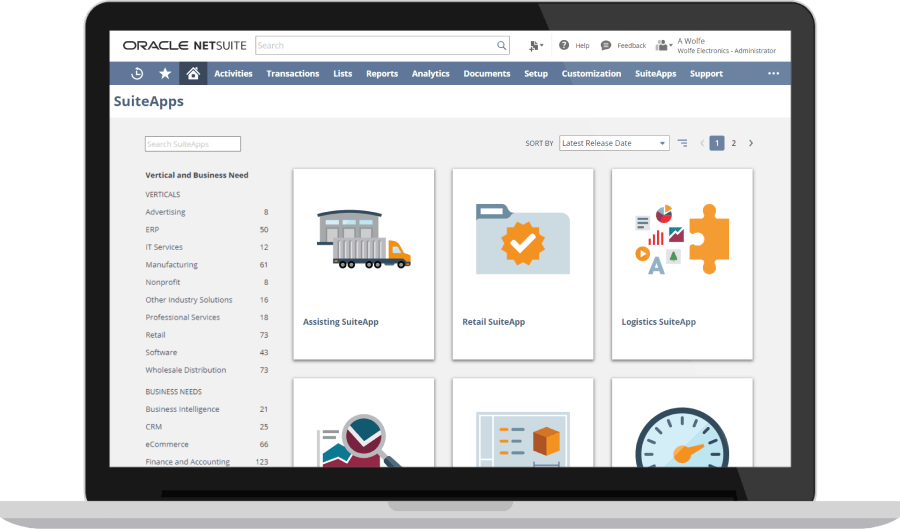Open the Transactions menu
900x529 pixels.
pyautogui.click(x=293, y=73)
